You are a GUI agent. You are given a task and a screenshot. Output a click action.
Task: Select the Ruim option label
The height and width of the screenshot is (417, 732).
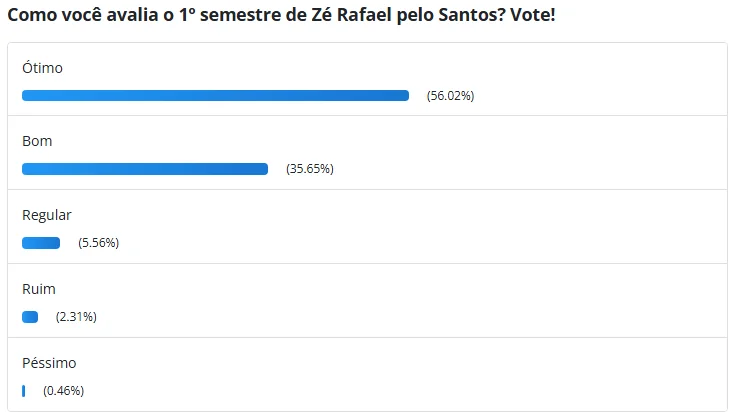[39, 289]
